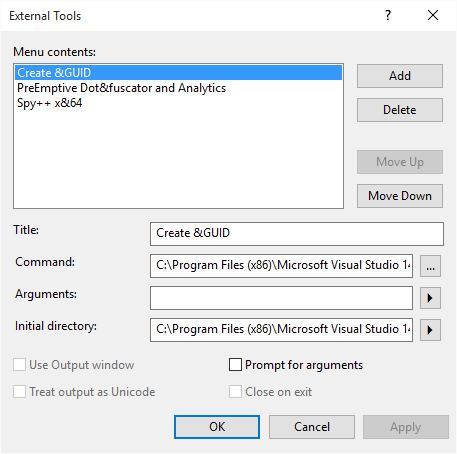The width and height of the screenshot is (457, 454).
Task: Select the Spy++ x&64 entry
Action: point(178,103)
